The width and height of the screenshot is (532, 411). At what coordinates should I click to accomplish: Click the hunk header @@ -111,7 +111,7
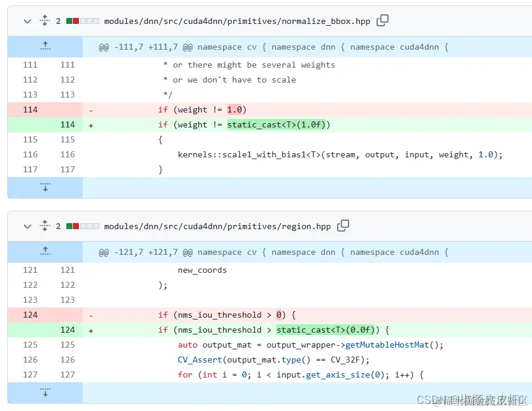click(273, 47)
